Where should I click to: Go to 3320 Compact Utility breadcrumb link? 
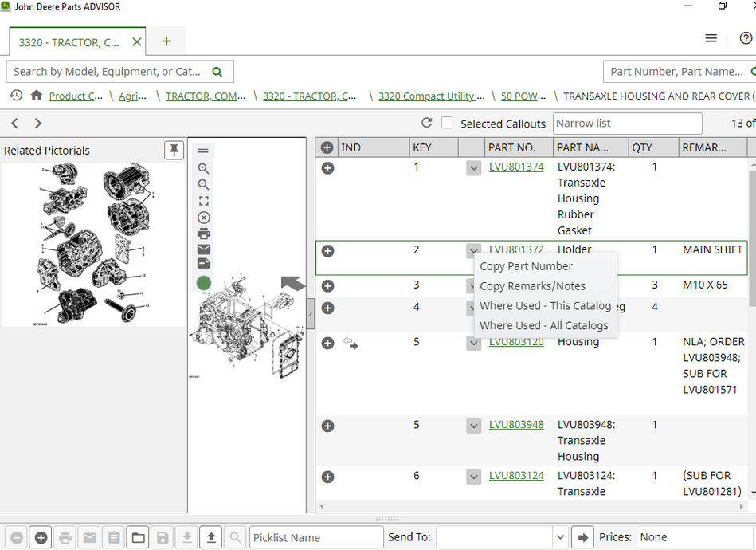(431, 96)
